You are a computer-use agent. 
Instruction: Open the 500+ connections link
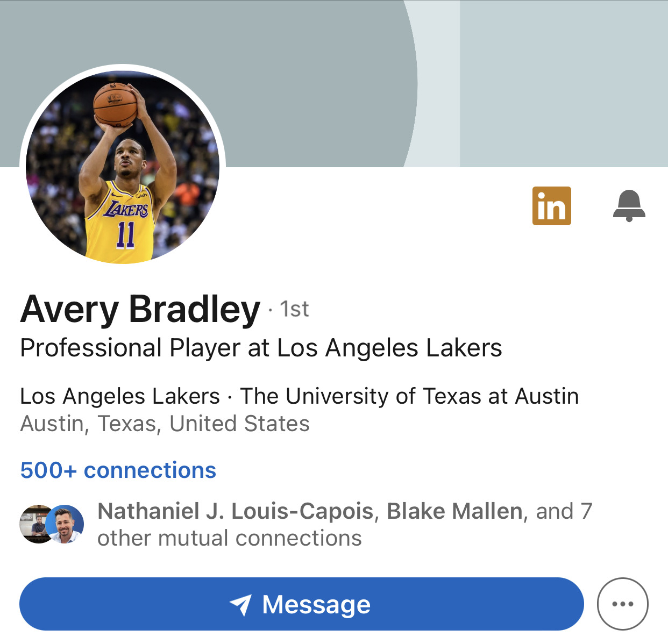click(x=118, y=470)
